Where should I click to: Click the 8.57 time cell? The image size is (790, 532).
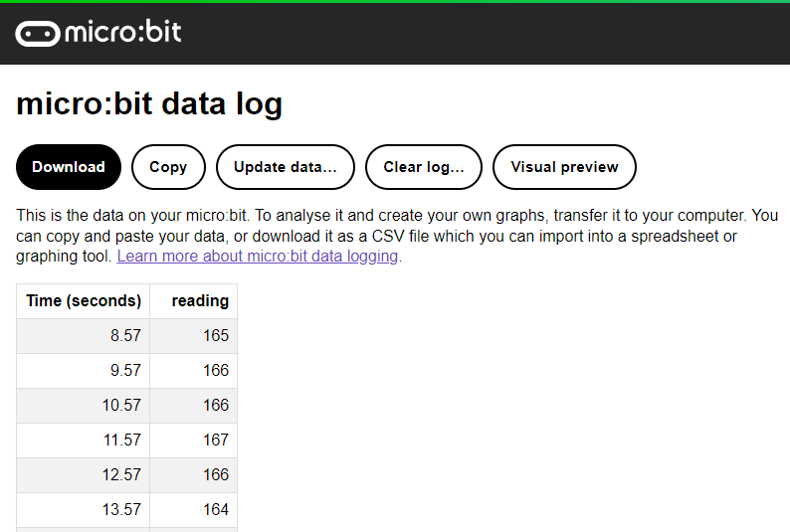point(84,336)
